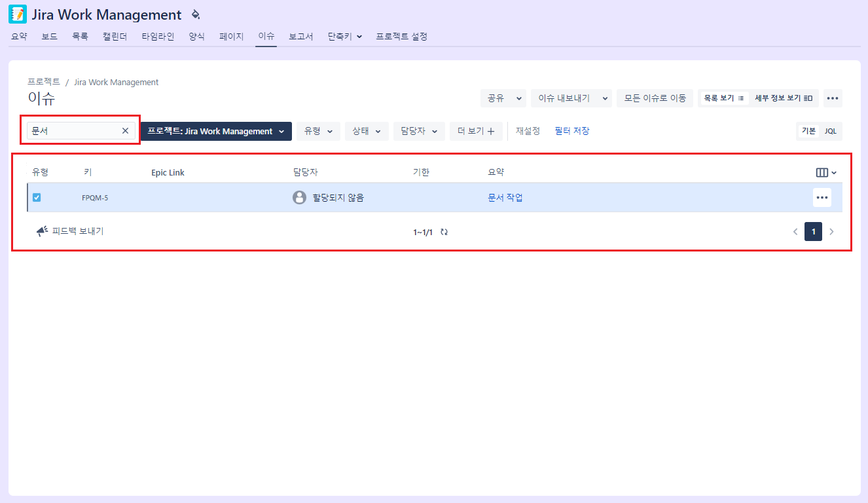Open the 보고서 tab

[x=301, y=37]
